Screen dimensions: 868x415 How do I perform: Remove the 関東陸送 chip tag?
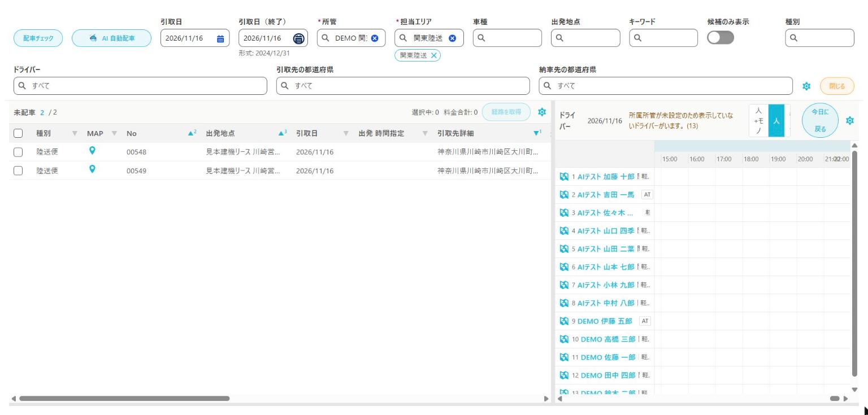434,55
